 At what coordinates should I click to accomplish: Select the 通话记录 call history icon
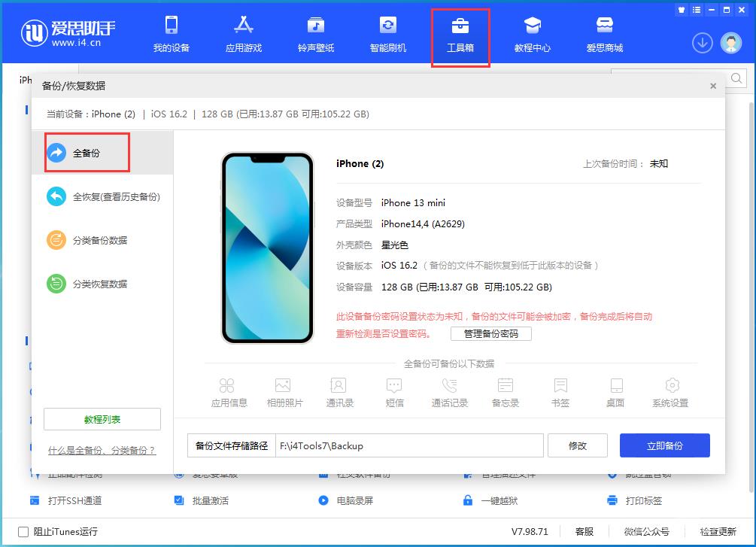[x=450, y=391]
